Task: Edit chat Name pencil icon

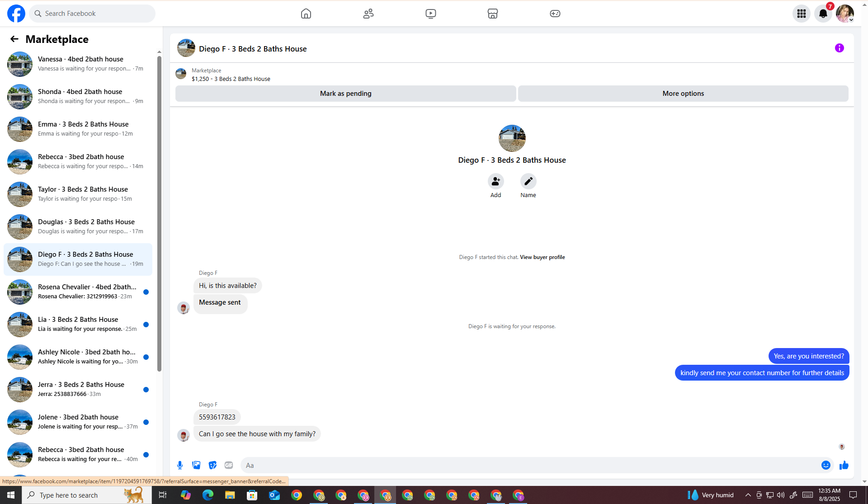Action: click(x=528, y=181)
